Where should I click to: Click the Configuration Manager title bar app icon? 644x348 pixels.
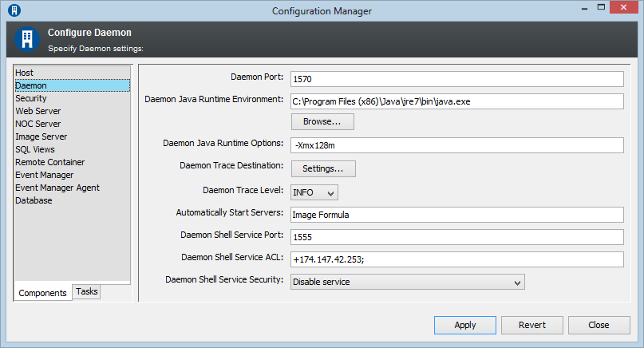(x=14, y=10)
